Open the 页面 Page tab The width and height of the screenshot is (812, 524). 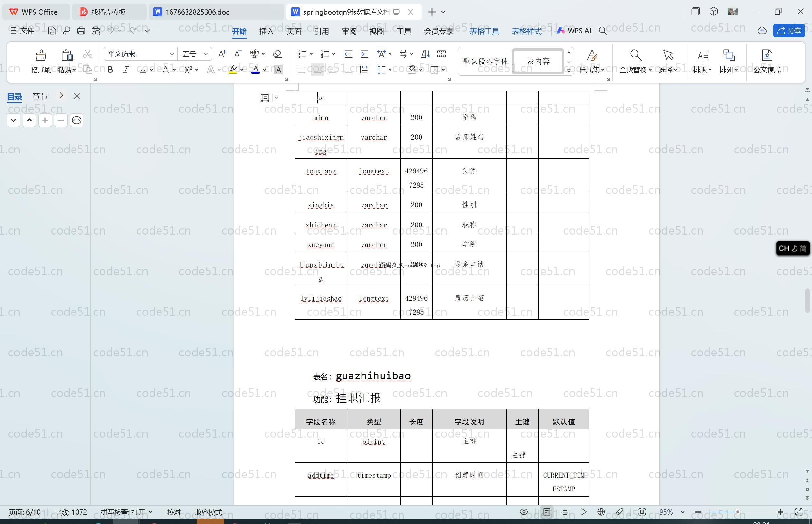click(x=294, y=31)
